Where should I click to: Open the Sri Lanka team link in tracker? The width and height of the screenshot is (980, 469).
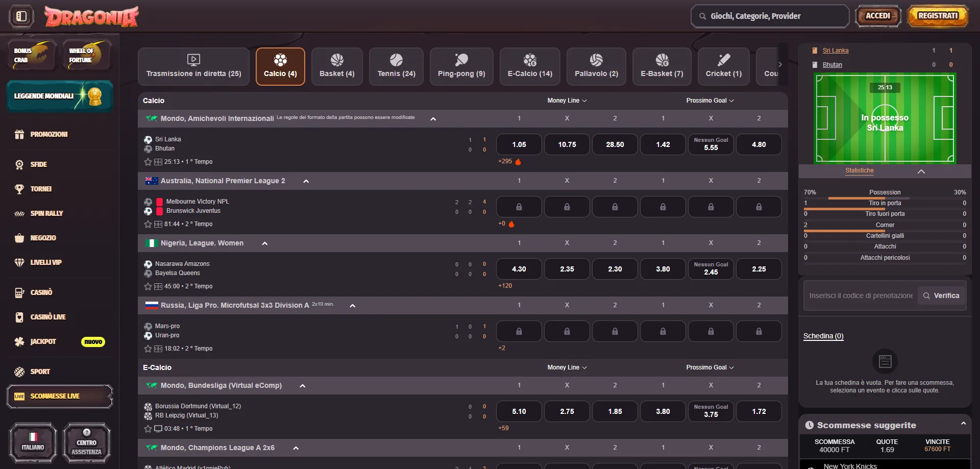coord(836,51)
